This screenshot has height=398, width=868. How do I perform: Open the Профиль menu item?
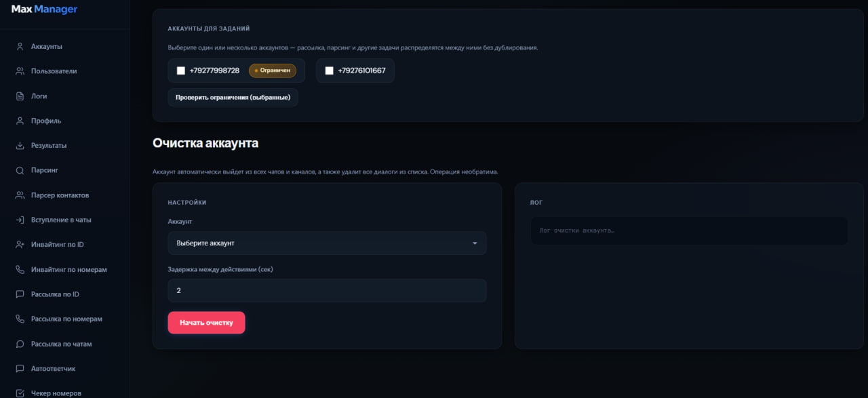[46, 121]
